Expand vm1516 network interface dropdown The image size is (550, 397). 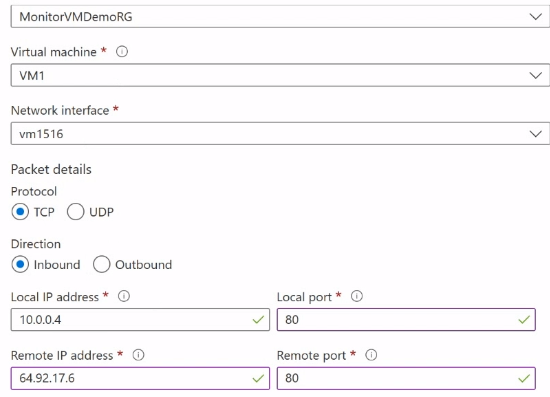click(x=280, y=134)
